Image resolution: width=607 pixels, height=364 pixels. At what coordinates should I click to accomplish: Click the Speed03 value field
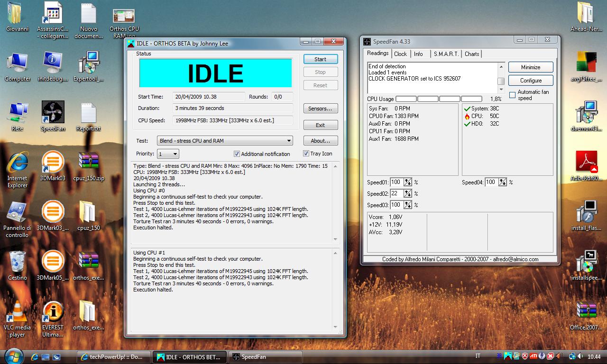tap(396, 205)
